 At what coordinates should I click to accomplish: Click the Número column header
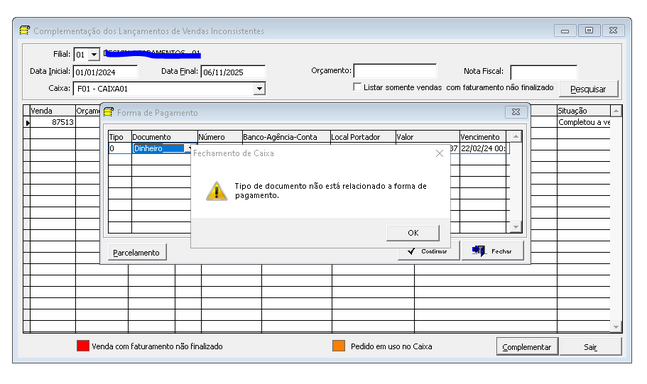point(220,137)
